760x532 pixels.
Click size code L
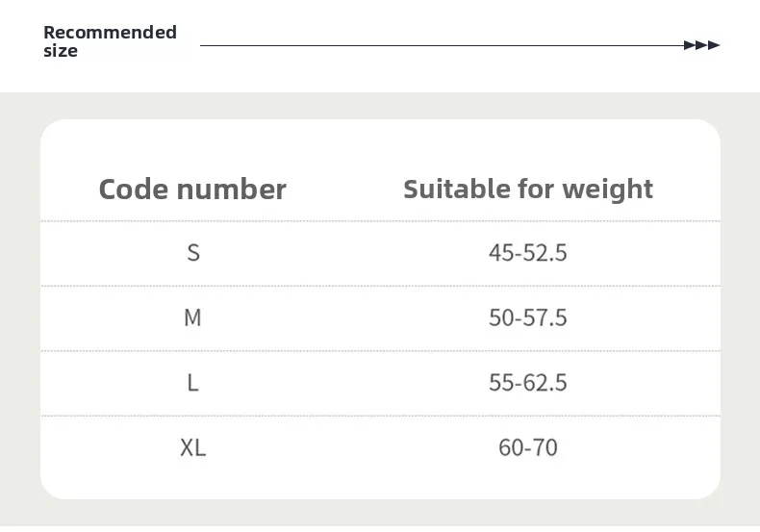pos(193,383)
